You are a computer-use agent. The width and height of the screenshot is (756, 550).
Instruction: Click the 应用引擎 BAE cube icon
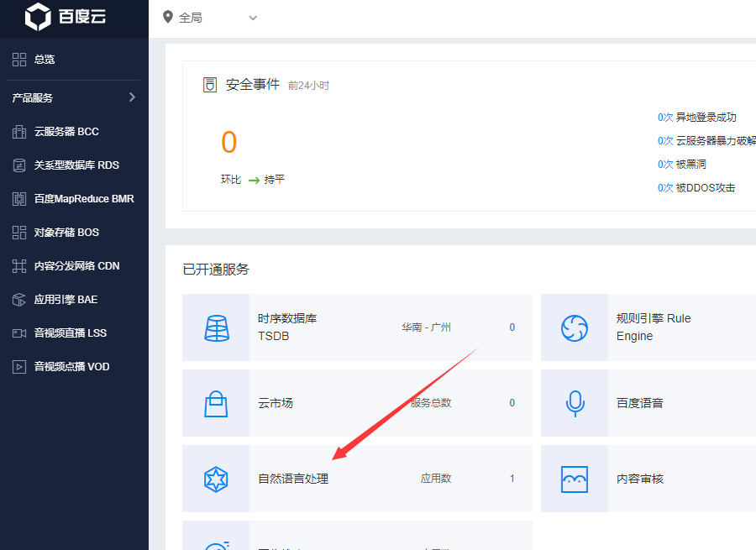click(x=19, y=300)
